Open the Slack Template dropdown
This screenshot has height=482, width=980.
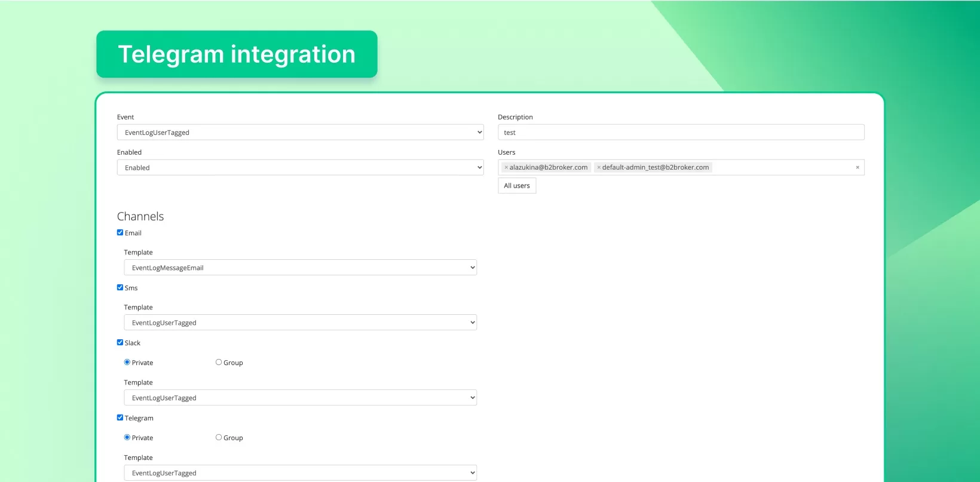(300, 397)
